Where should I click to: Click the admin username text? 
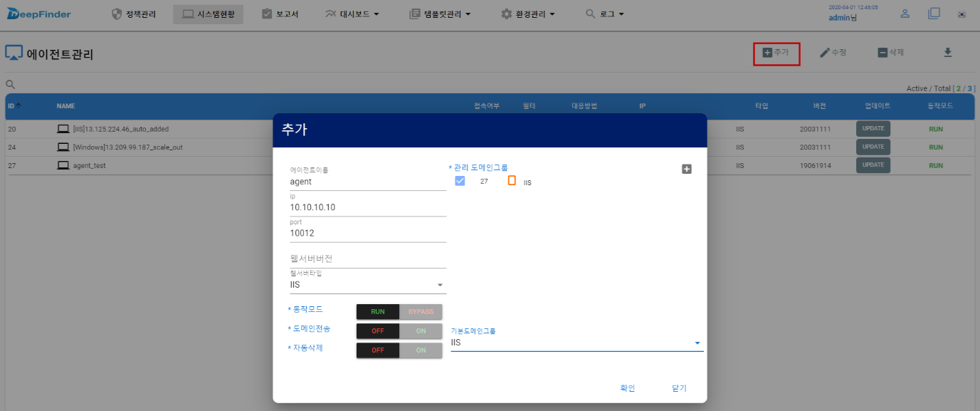(x=843, y=18)
